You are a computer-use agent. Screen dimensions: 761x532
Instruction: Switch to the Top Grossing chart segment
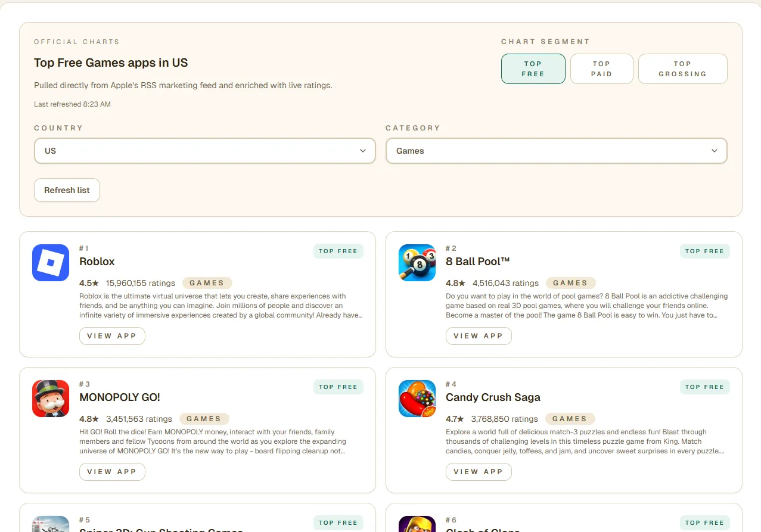[682, 69]
